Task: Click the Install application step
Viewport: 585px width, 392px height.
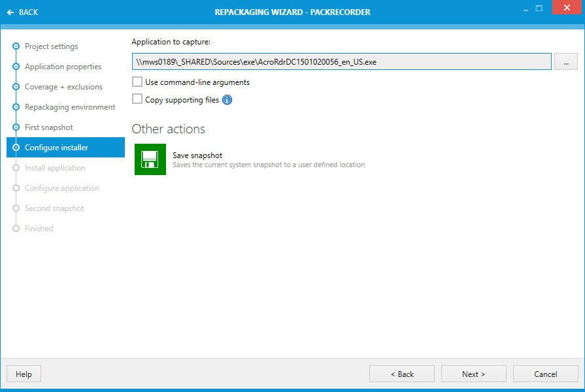Action: pos(55,168)
